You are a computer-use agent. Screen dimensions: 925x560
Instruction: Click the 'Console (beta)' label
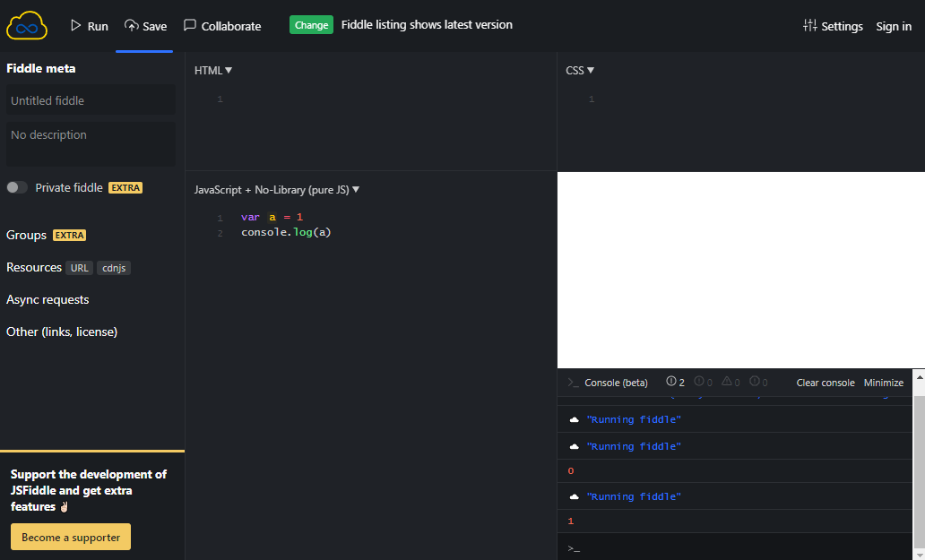click(x=616, y=383)
